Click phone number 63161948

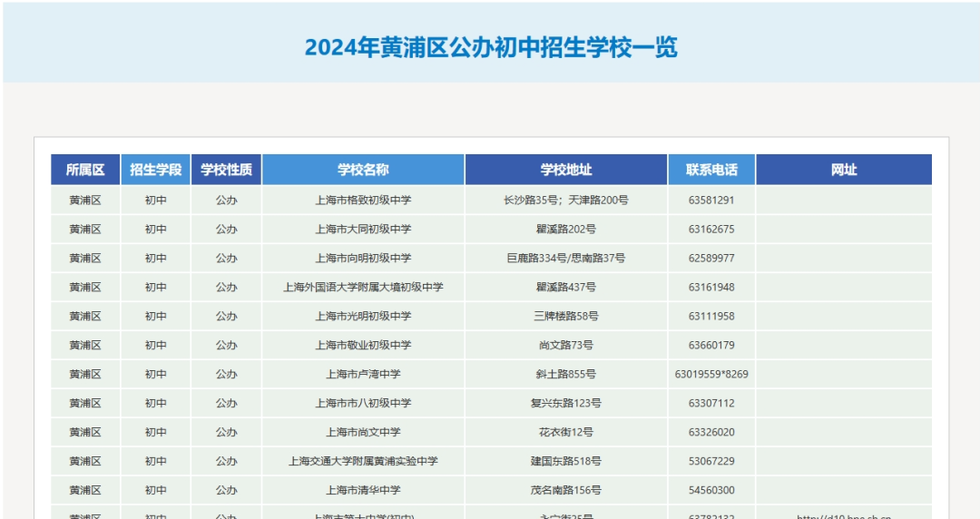tap(711, 287)
